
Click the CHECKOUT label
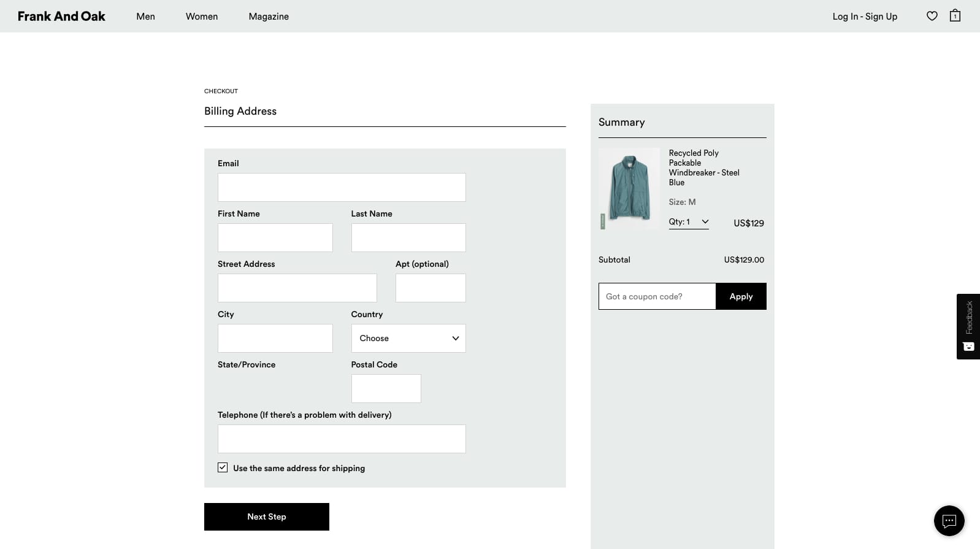(x=221, y=91)
